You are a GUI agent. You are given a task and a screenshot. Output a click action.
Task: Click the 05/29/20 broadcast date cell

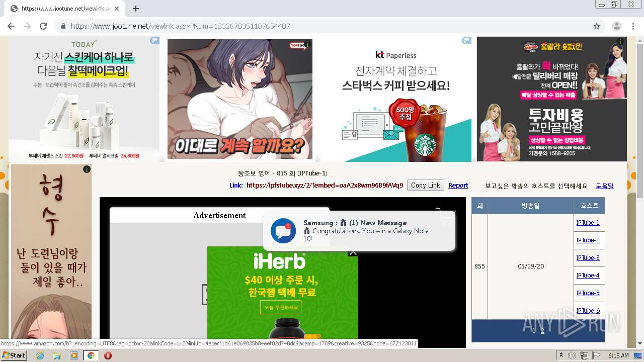531,266
